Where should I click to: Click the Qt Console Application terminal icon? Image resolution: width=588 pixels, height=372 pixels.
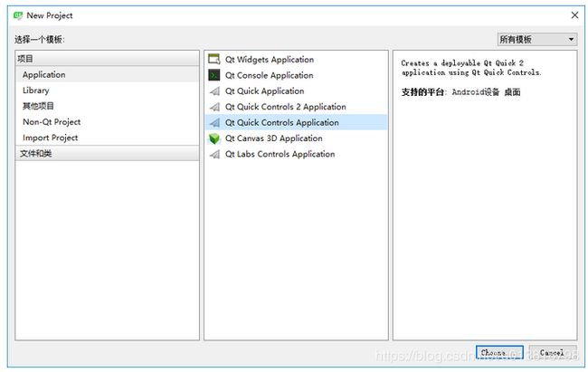214,75
